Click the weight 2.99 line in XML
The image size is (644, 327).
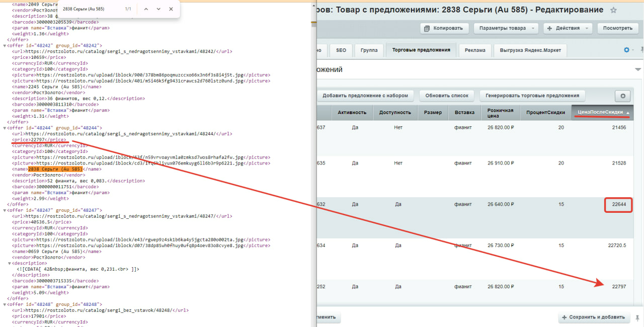[x=40, y=198]
